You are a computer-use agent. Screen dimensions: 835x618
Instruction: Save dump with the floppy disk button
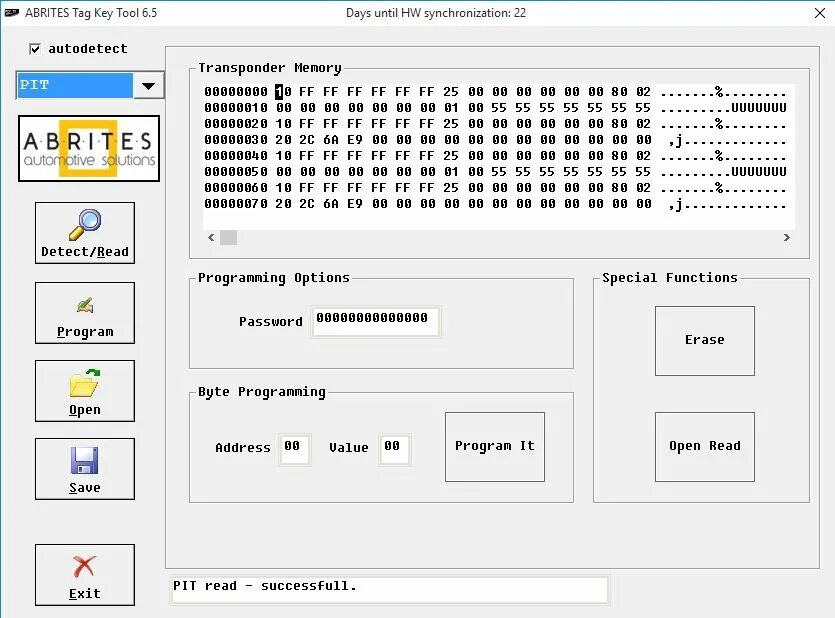(85, 469)
